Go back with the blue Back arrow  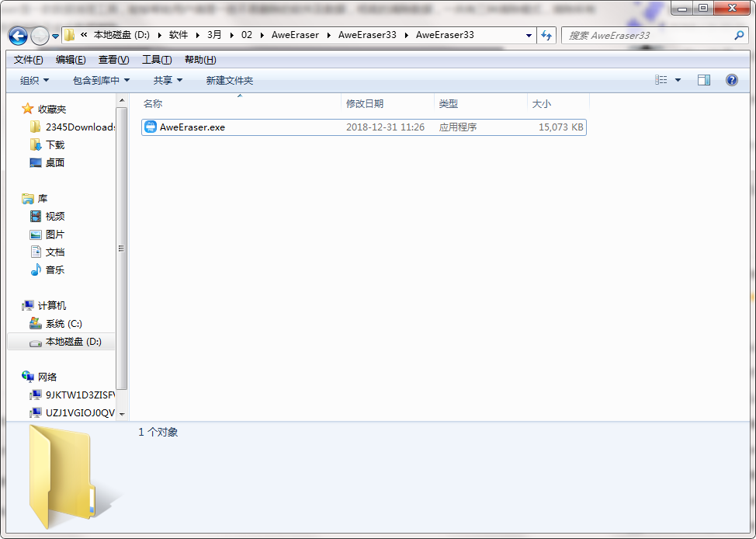tap(19, 36)
